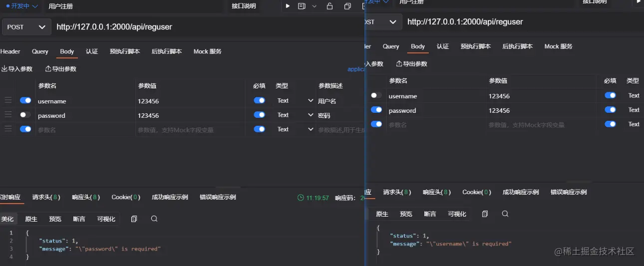644x266 pixels.
Task: Switch to the Query tab in the right panel
Action: 391,46
